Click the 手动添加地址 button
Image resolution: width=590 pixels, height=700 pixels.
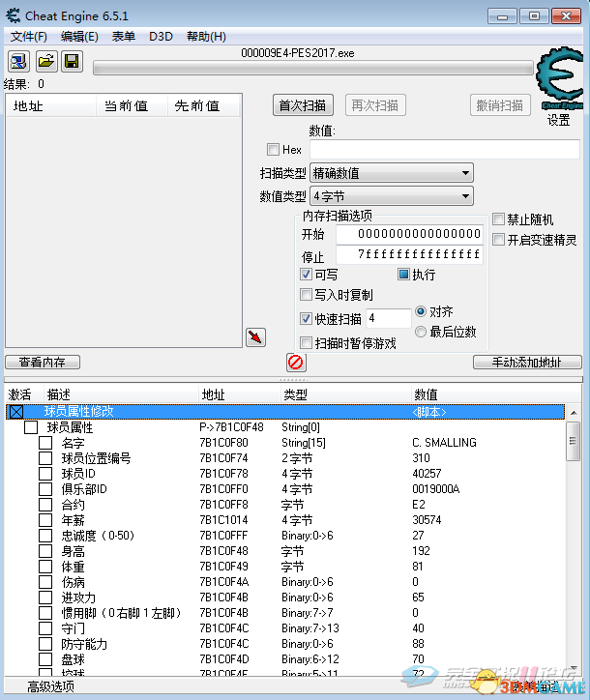(527, 362)
